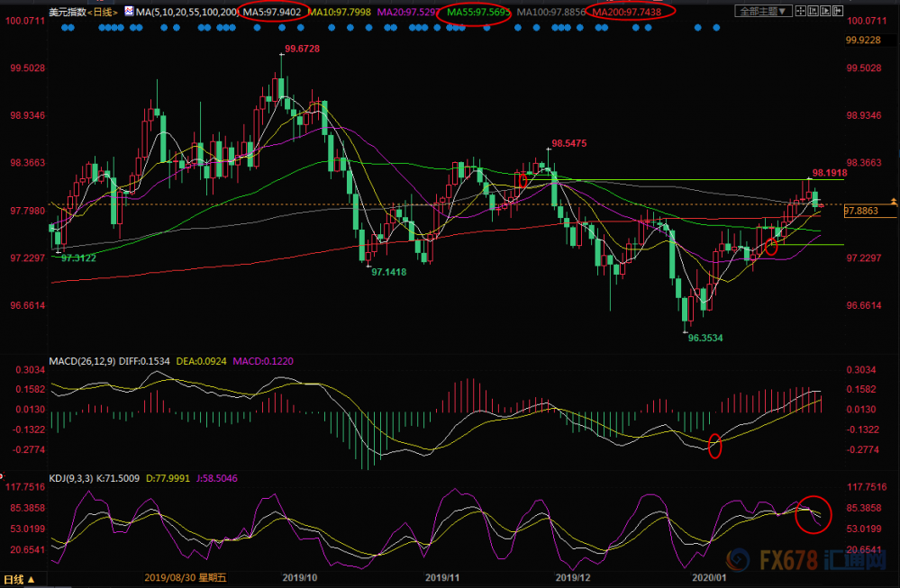The height and width of the screenshot is (588, 900).
Task: Click the 97.1418 low price label
Action: [388, 272]
